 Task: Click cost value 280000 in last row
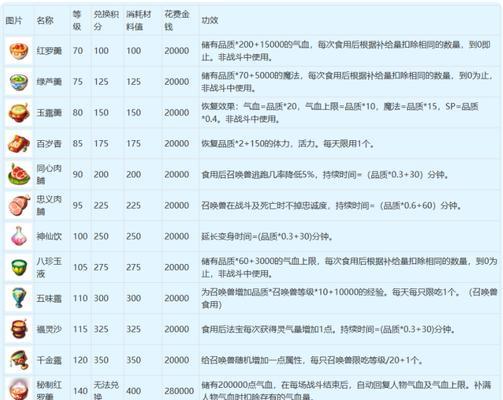click(179, 391)
